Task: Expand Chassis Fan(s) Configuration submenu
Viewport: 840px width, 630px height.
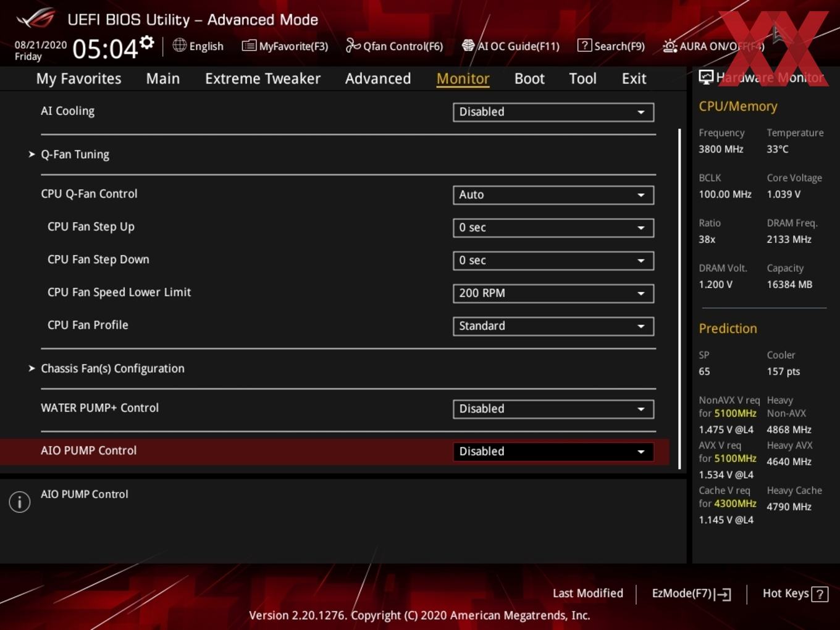Action: point(112,368)
